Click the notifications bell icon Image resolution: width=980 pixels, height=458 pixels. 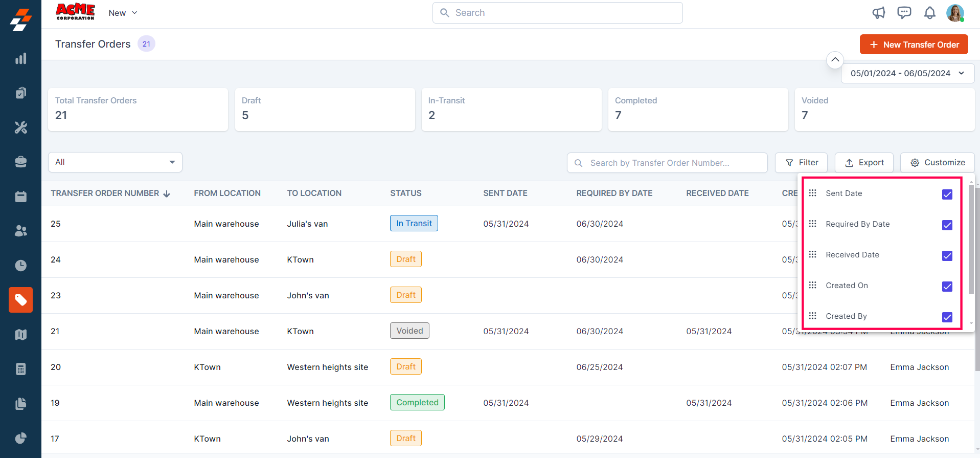click(x=929, y=13)
